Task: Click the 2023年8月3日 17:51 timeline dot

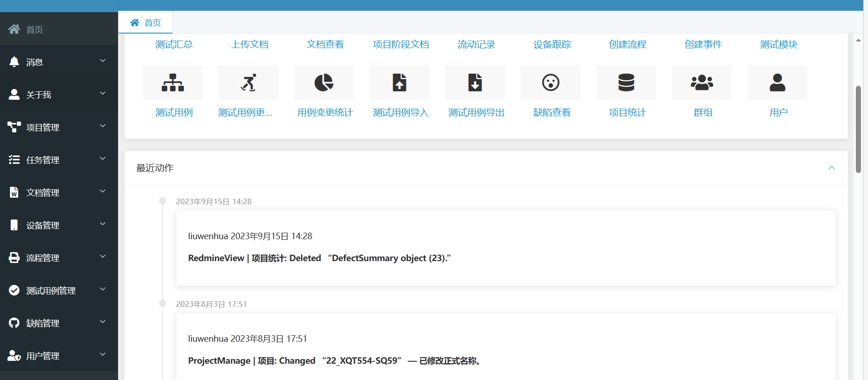Action: tap(162, 303)
